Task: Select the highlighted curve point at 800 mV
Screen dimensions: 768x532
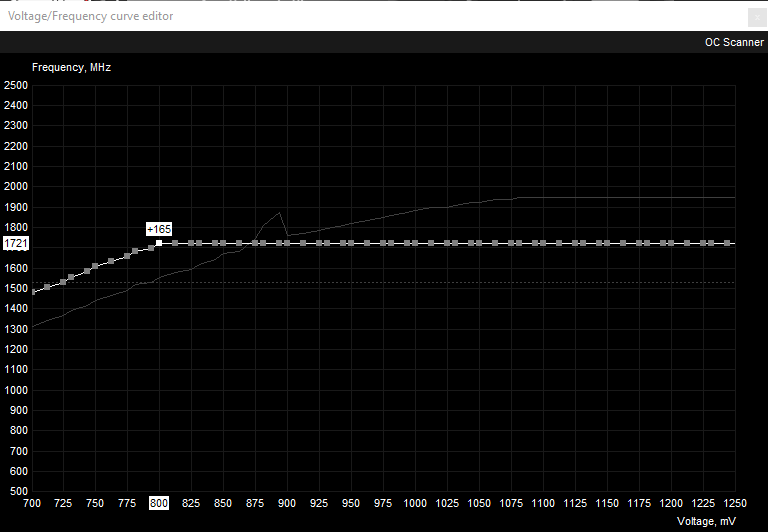Action: coord(159,243)
